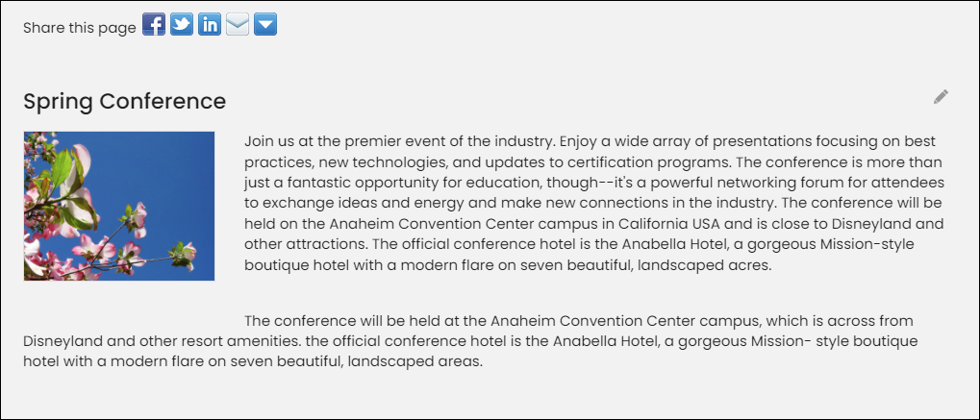Open the dogwood blossom image

pos(119,207)
